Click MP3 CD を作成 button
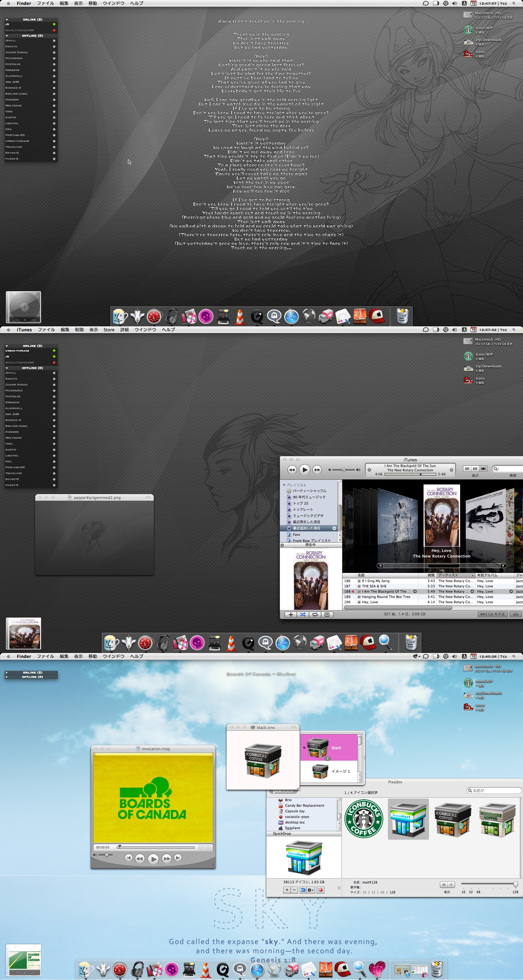Screen dimensions: 523x980 click(x=492, y=614)
